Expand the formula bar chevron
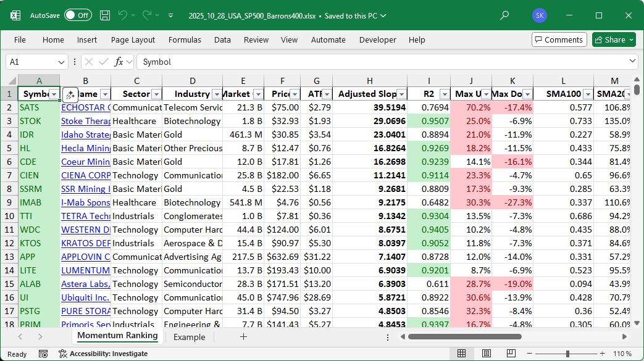644x361 pixels. (x=632, y=62)
